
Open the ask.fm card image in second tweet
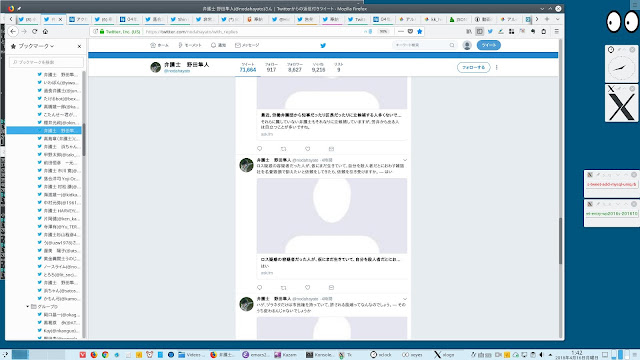332,216
